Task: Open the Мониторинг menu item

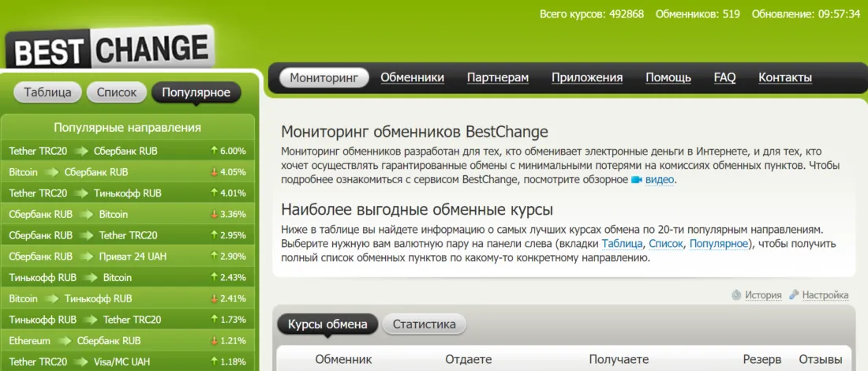Action: [324, 77]
